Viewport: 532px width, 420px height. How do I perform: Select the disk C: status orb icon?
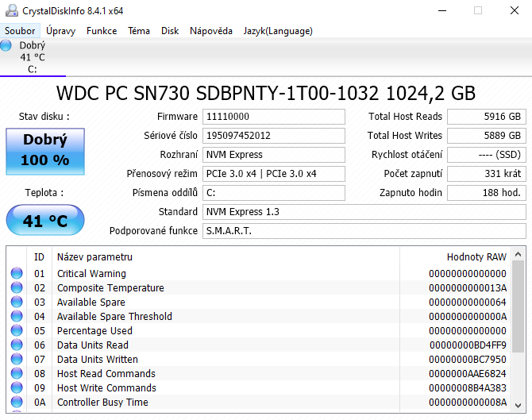[x=6, y=45]
